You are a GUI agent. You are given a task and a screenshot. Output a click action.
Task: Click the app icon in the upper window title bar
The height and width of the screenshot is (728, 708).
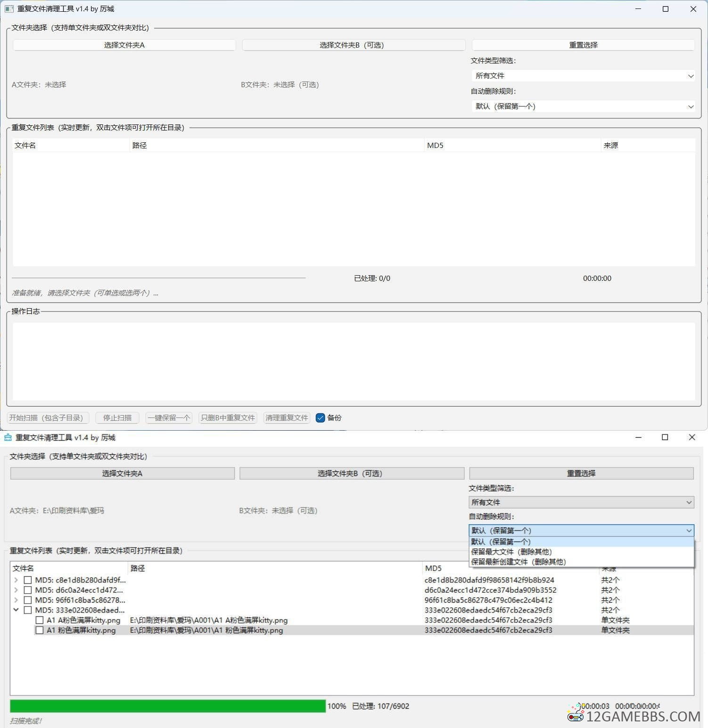(x=9, y=9)
